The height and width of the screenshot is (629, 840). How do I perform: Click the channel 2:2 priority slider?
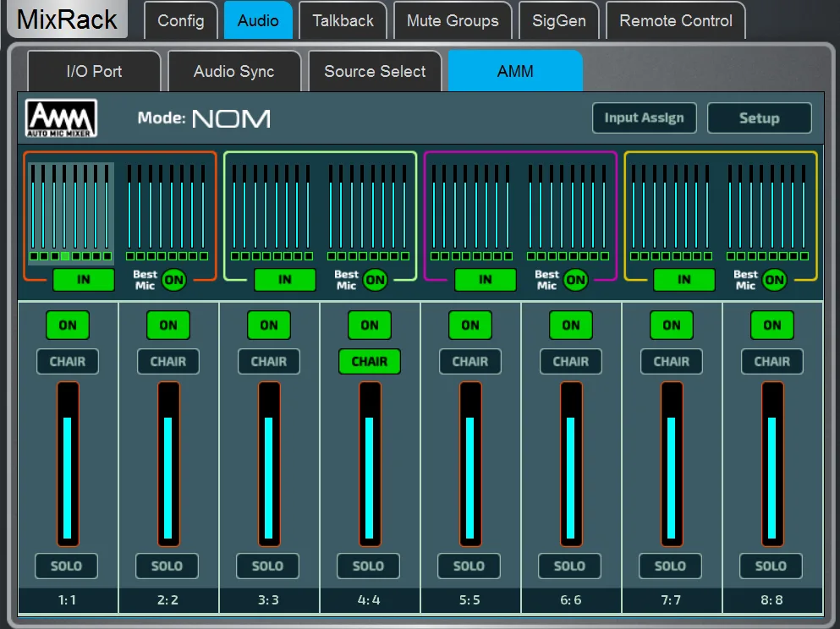click(x=168, y=463)
